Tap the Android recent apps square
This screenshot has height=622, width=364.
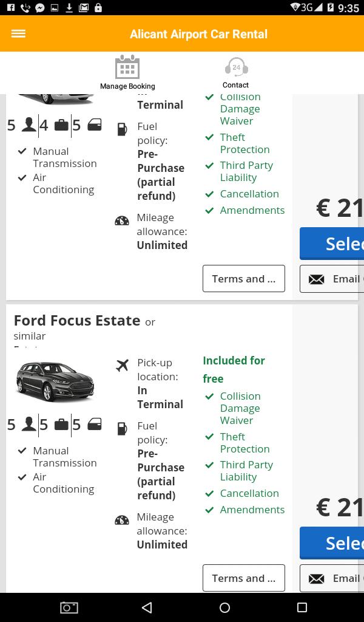pyautogui.click(x=302, y=607)
